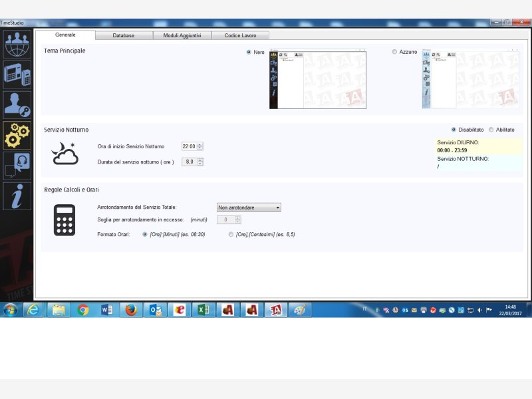Image resolution: width=532 pixels, height=399 pixels.
Task: Click the Durata del servizio notturno spinner
Action: [200, 162]
